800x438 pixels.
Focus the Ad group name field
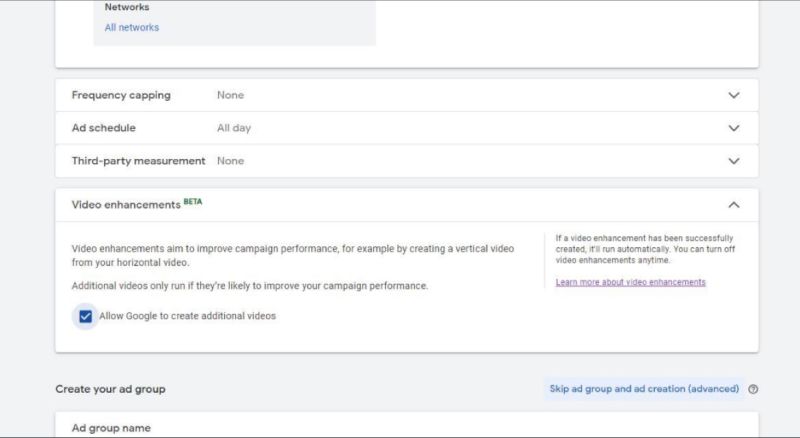tap(111, 428)
